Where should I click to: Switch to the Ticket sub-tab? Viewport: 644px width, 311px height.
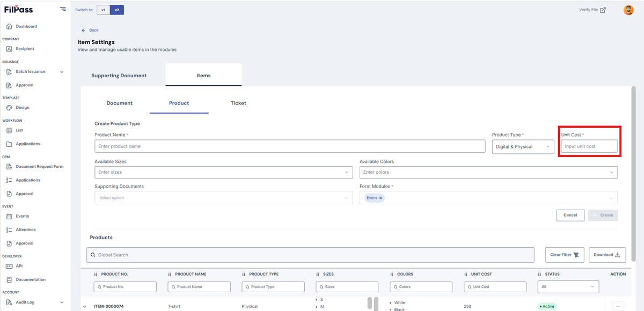[238, 103]
